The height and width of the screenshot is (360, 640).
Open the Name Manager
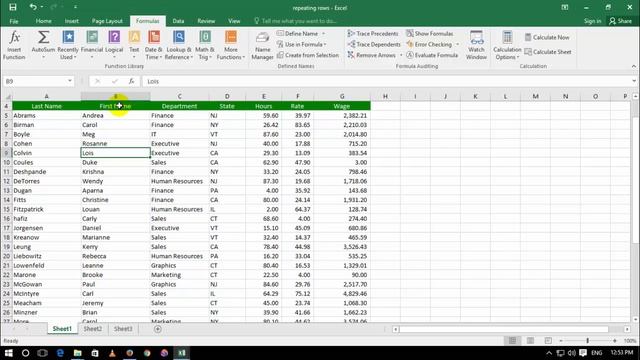[x=262, y=46]
